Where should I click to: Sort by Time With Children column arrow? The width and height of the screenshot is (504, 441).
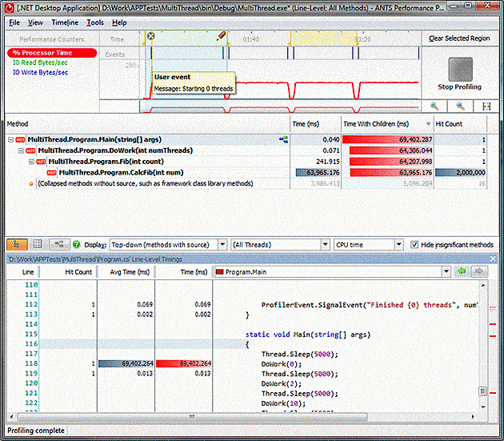tap(428, 124)
